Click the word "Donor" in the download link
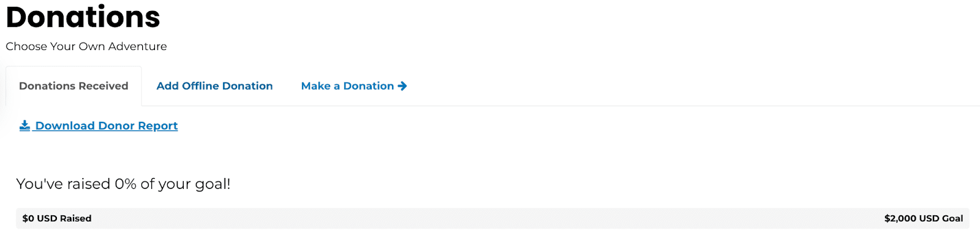Image resolution: width=980 pixels, height=252 pixels. (x=116, y=126)
